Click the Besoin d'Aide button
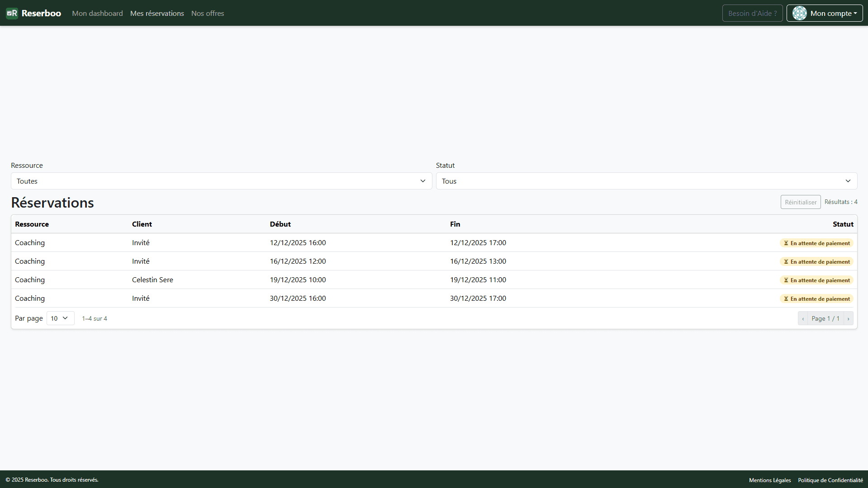 [752, 13]
